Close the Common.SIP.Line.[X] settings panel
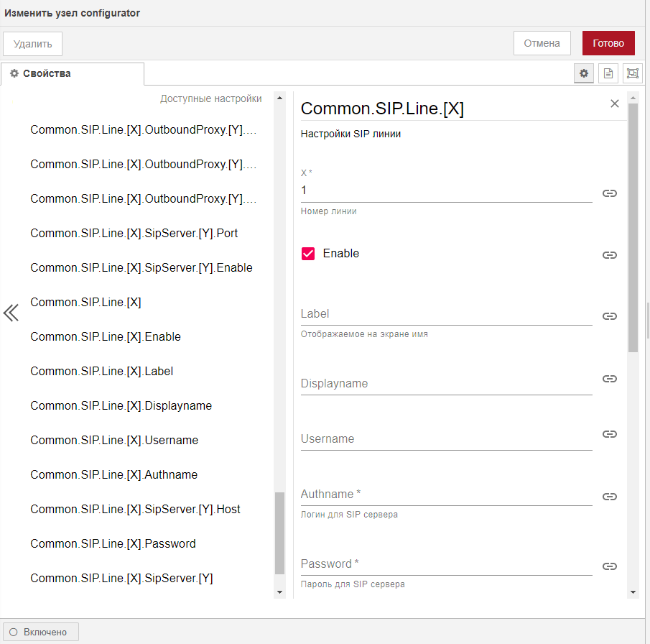 (x=615, y=103)
